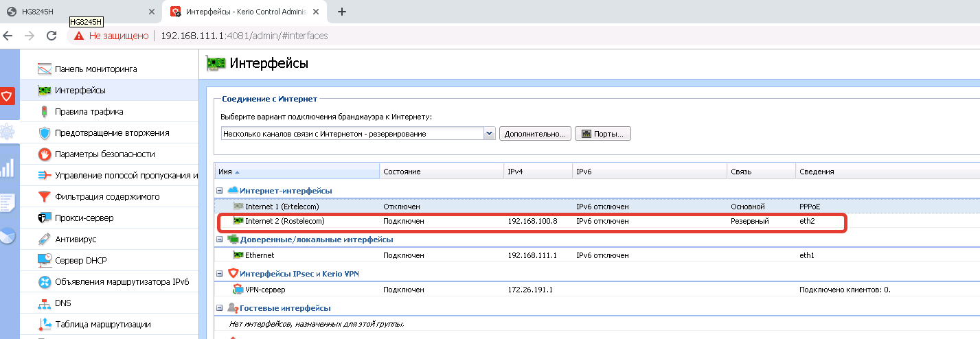
Task: Open the Прокси-сервер icon
Action: click(45, 218)
